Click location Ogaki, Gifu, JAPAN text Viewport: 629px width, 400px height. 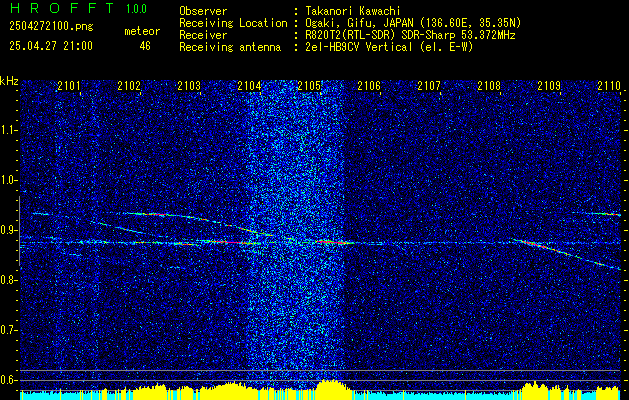pos(414,23)
